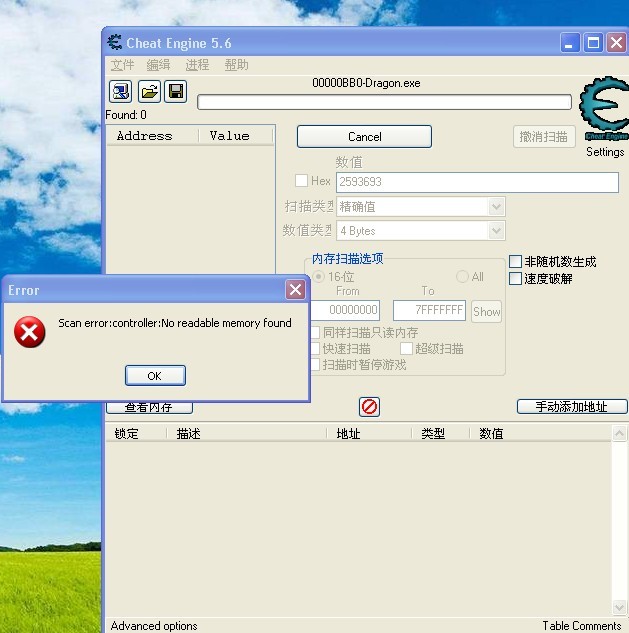Close the Cheat Engine window
Screen dimensions: 629x633
pos(616,42)
